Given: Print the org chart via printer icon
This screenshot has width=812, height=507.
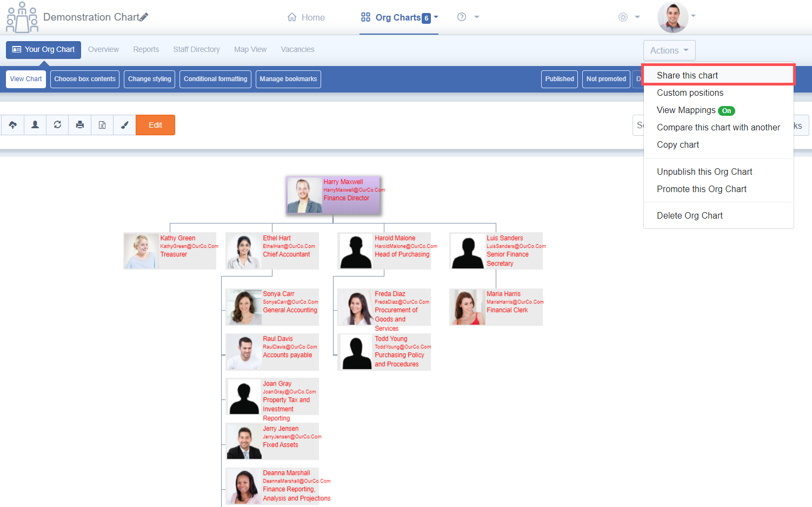Looking at the screenshot, I should pos(80,125).
